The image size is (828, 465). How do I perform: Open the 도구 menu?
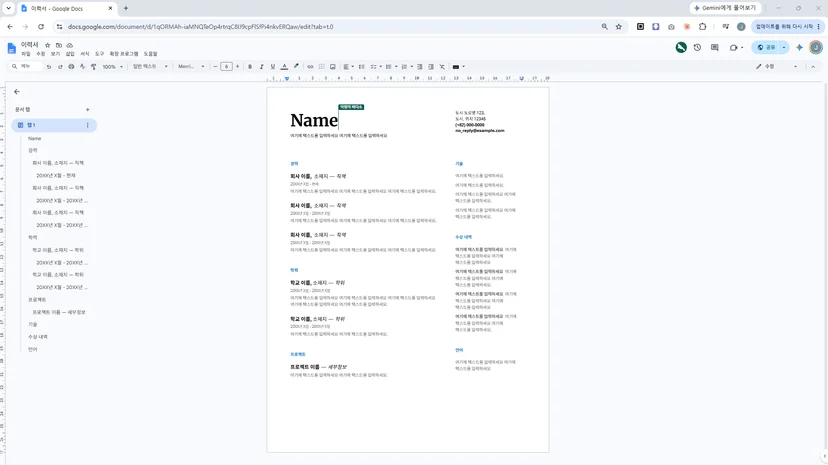99,54
